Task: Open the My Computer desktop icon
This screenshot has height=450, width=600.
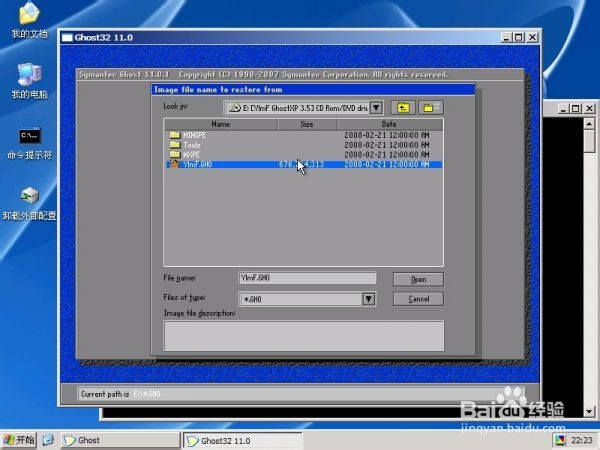Action: 29,81
